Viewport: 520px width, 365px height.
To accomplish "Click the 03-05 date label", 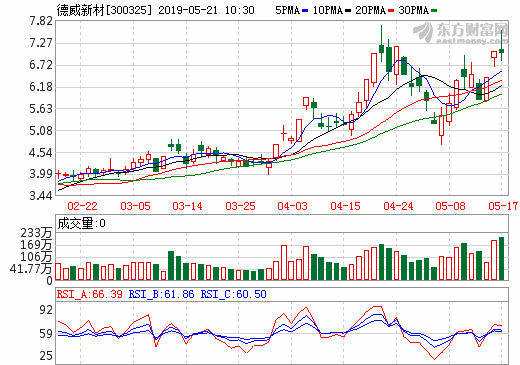I will 135,206.
